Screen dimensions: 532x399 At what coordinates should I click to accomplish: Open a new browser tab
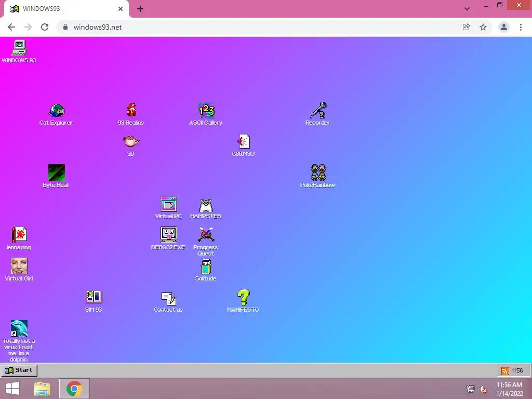pyautogui.click(x=140, y=9)
